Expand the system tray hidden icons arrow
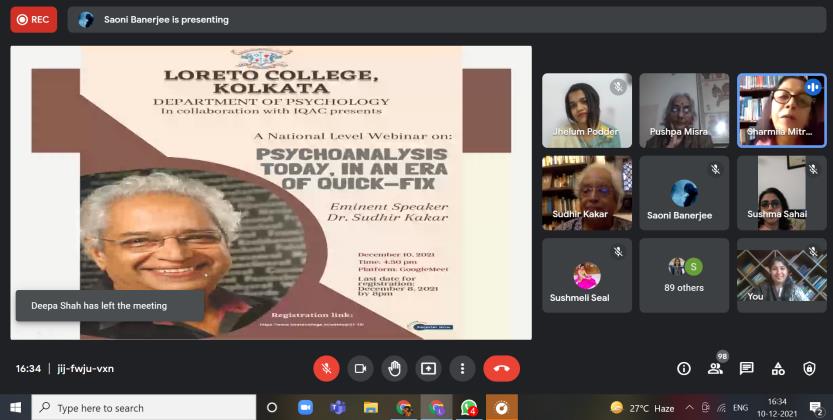The width and height of the screenshot is (833, 420). click(688, 408)
